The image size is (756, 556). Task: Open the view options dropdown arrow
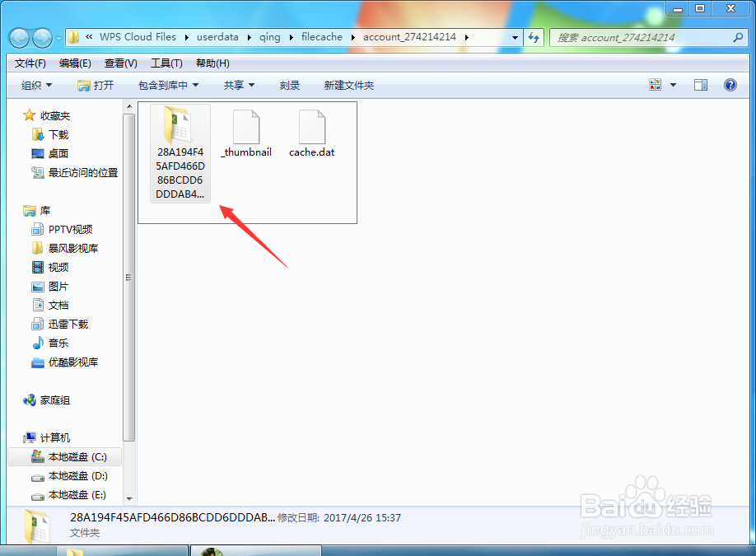click(673, 86)
